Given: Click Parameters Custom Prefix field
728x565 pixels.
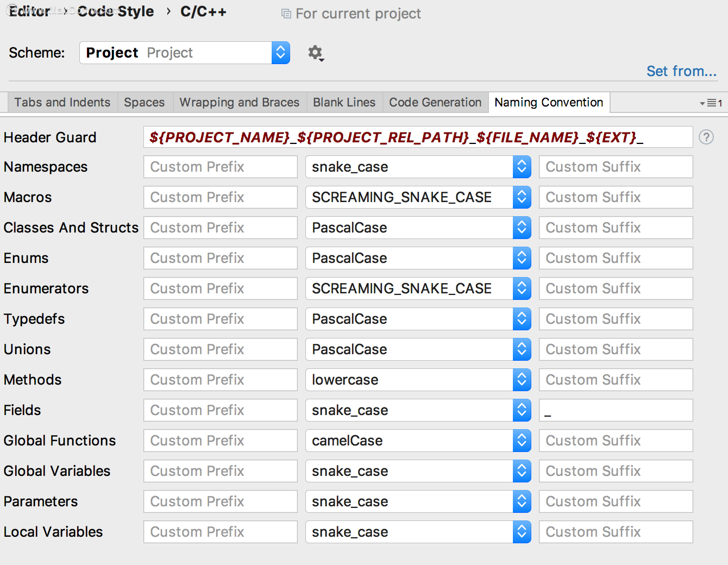Looking at the screenshot, I should [221, 501].
